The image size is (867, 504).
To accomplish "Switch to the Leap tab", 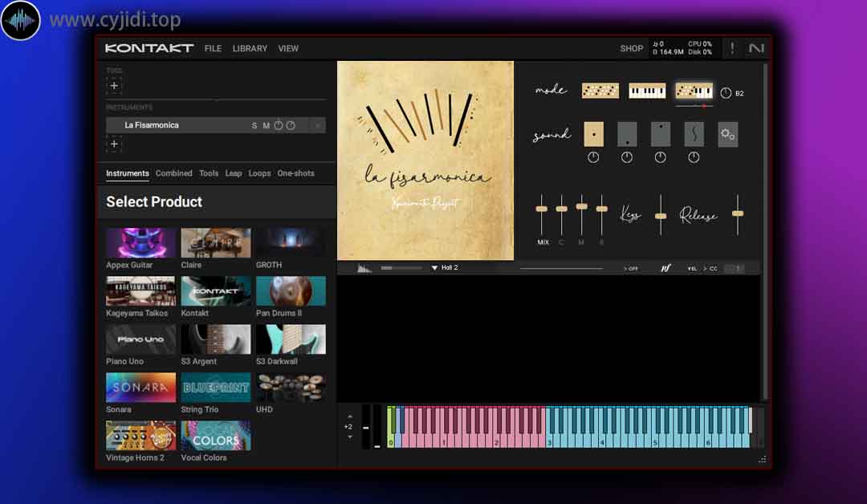I will point(234,173).
